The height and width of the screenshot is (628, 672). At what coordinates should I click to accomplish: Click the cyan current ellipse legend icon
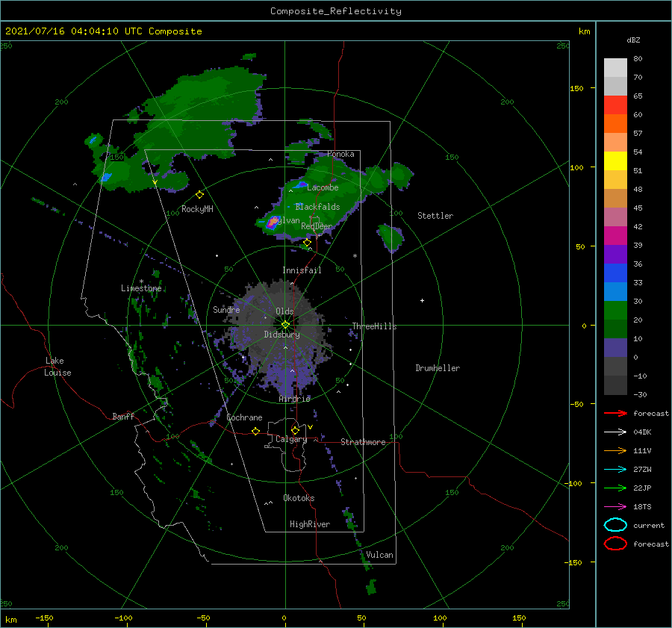[615, 525]
